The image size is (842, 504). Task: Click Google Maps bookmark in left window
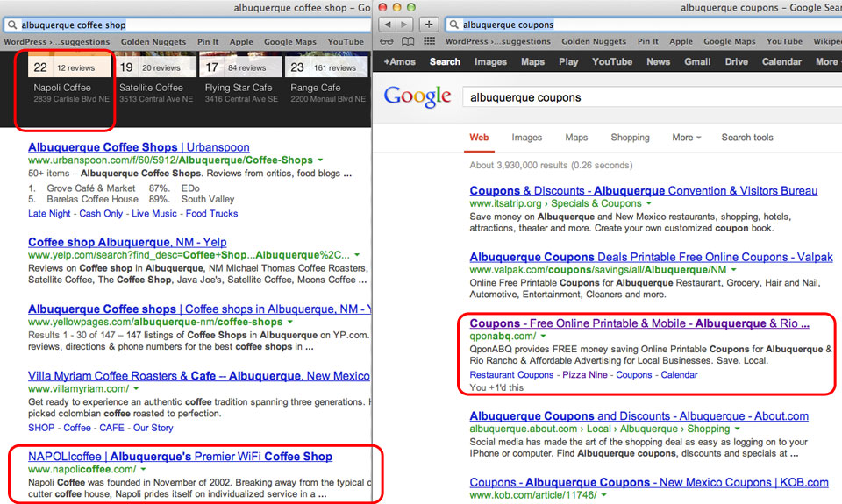click(x=290, y=42)
